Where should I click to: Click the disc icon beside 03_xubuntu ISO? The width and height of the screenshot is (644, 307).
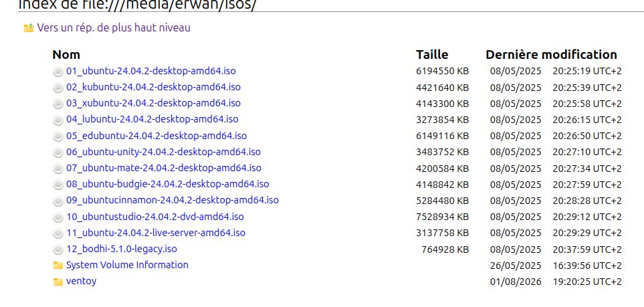click(x=58, y=104)
